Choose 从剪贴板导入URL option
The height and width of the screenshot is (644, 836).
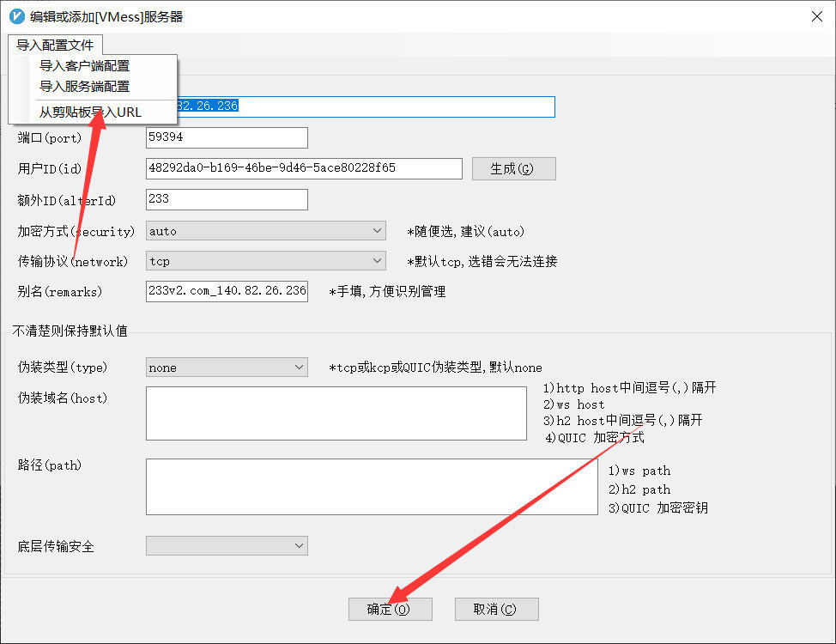90,112
